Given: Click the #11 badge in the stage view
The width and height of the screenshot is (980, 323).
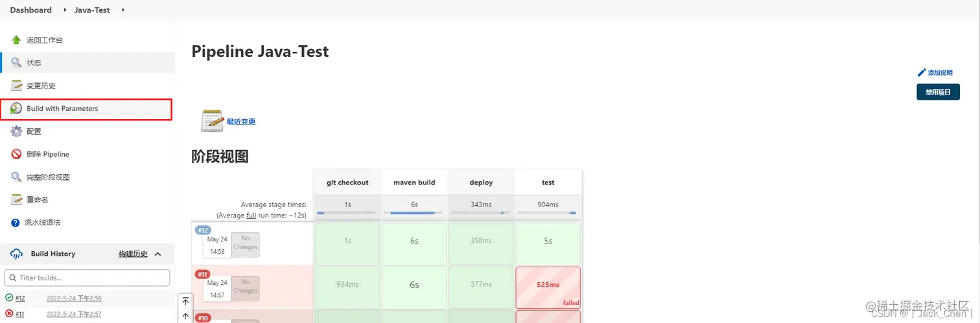Looking at the screenshot, I should 203,274.
